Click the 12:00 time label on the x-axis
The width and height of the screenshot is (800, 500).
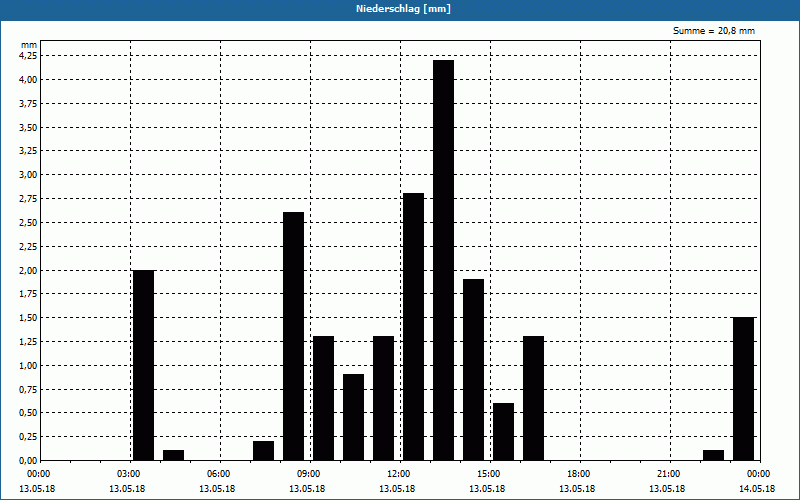pos(400,474)
